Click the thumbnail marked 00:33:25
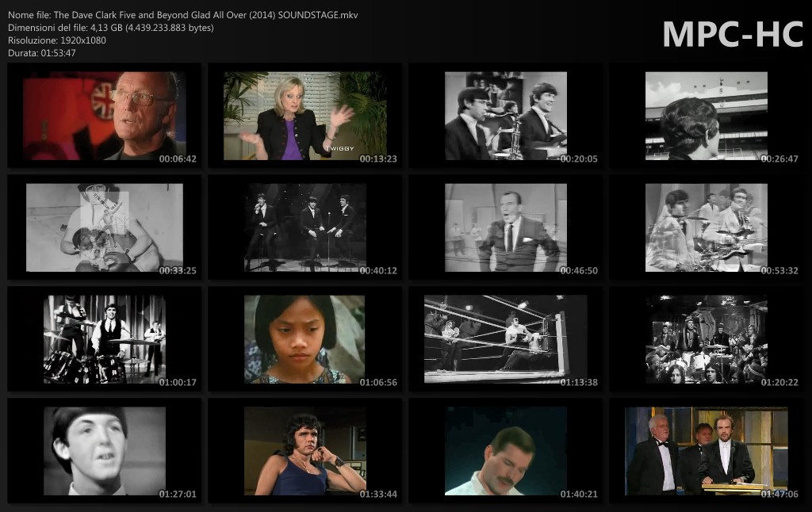This screenshot has height=512, width=812. pyautogui.click(x=104, y=227)
